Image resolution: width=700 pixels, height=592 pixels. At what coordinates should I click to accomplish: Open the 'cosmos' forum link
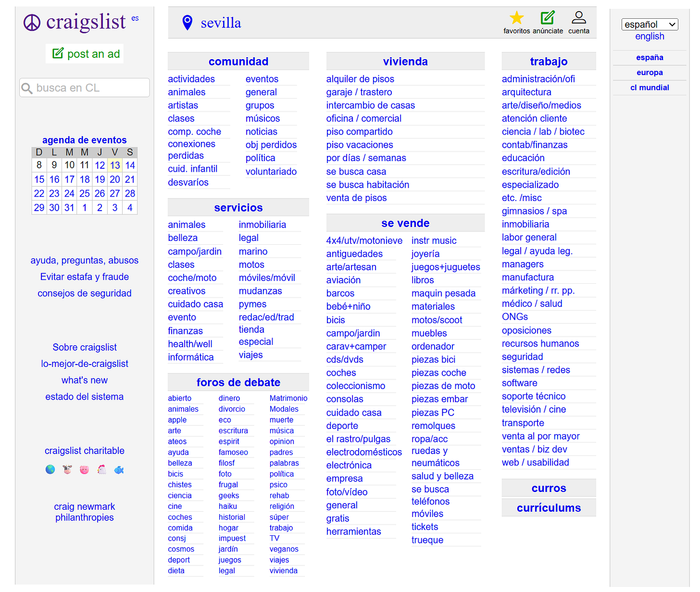click(181, 549)
